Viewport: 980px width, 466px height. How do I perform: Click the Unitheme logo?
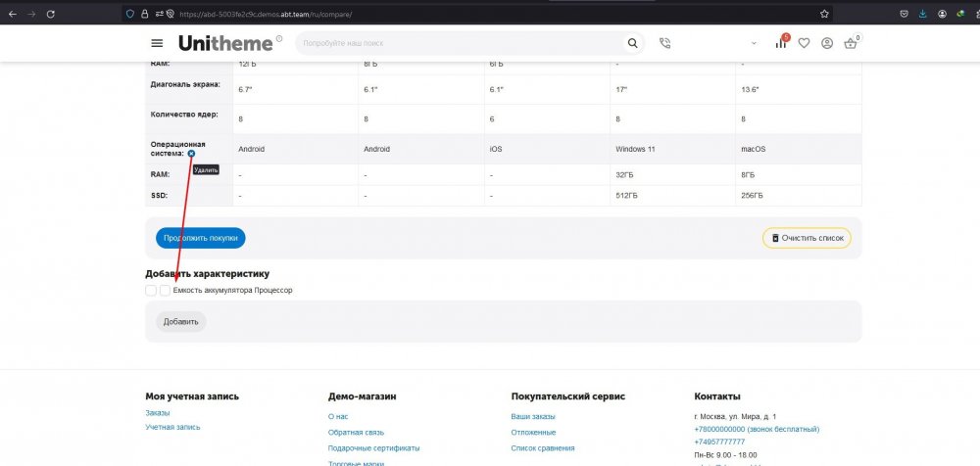click(x=225, y=43)
